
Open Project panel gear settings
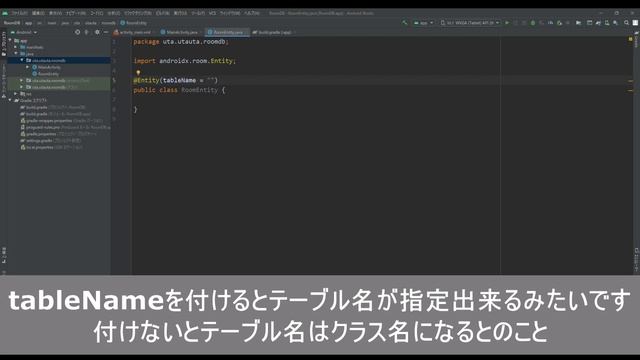(97, 32)
